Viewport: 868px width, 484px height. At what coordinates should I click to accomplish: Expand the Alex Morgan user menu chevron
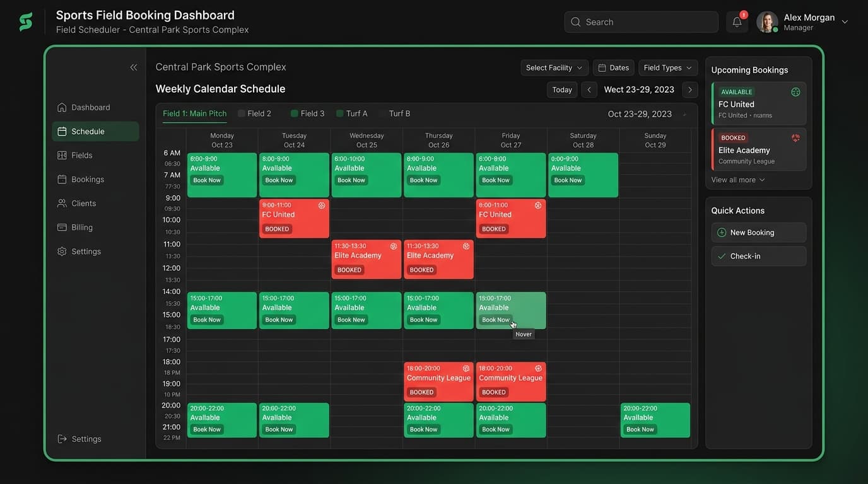(845, 22)
